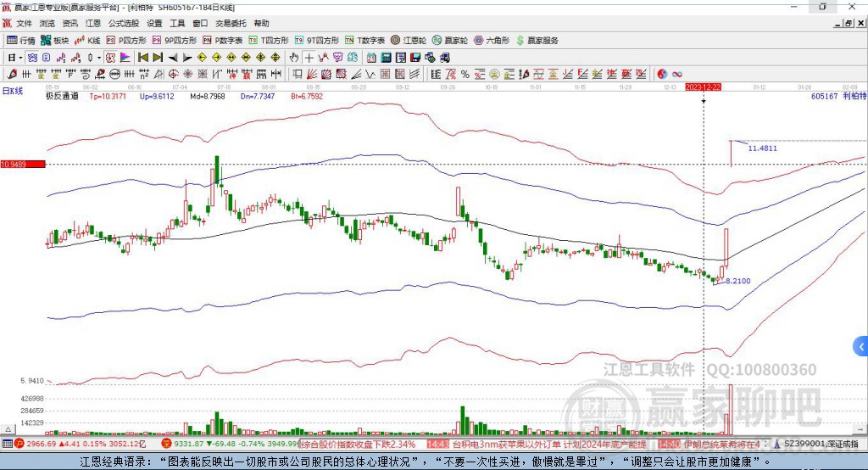Open the 资讯 menu
Viewport: 868px width, 470px height.
point(70,23)
